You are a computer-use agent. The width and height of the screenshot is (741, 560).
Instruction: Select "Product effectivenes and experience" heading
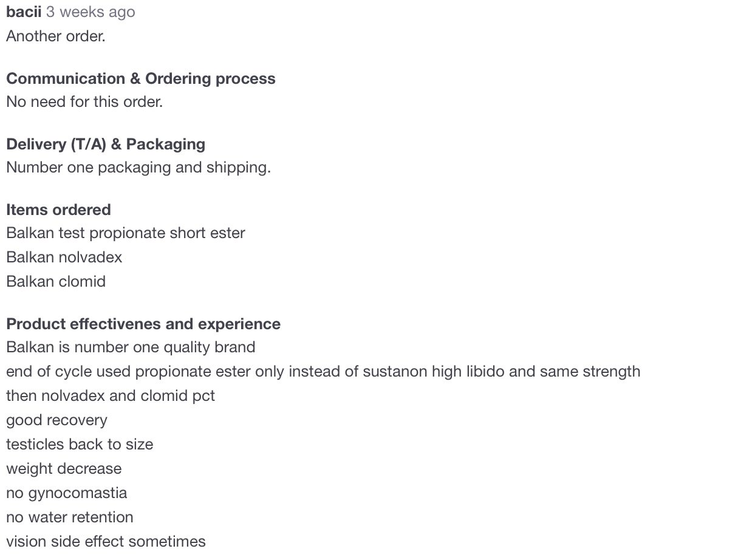click(143, 324)
